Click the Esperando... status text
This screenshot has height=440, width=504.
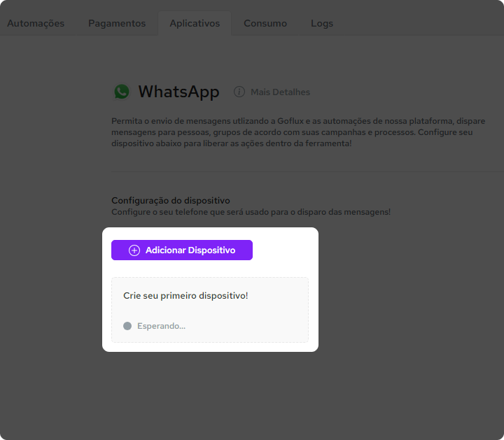click(x=162, y=326)
